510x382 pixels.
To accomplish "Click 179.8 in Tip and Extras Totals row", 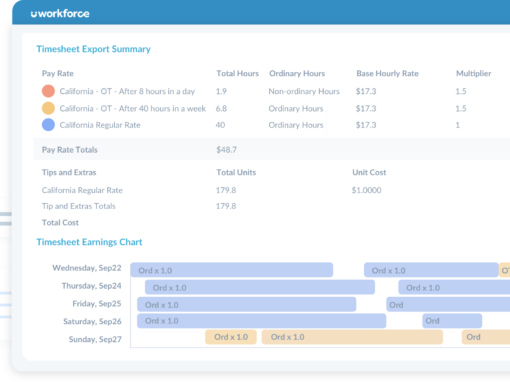I will coord(226,206).
